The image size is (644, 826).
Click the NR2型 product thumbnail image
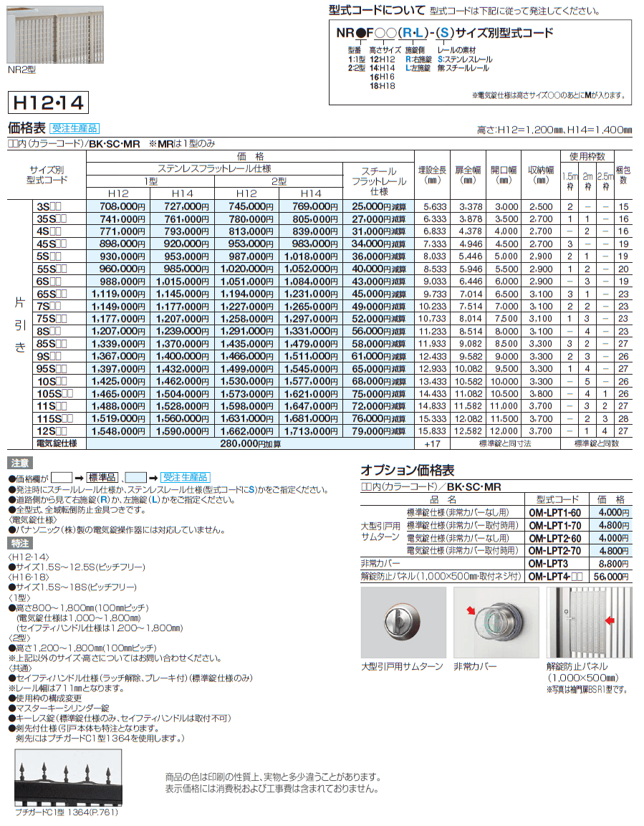[54, 36]
